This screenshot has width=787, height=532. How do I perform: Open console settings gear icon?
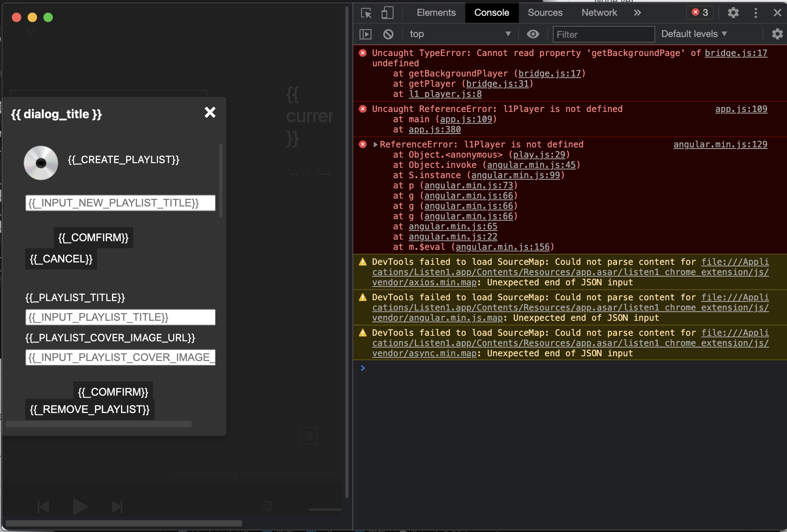click(x=777, y=34)
